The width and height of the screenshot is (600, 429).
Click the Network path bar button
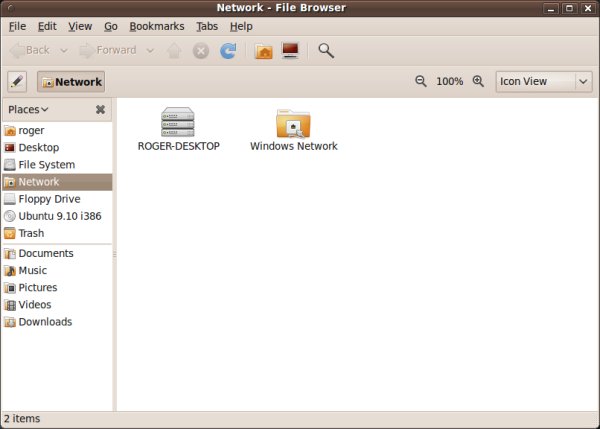pos(71,82)
